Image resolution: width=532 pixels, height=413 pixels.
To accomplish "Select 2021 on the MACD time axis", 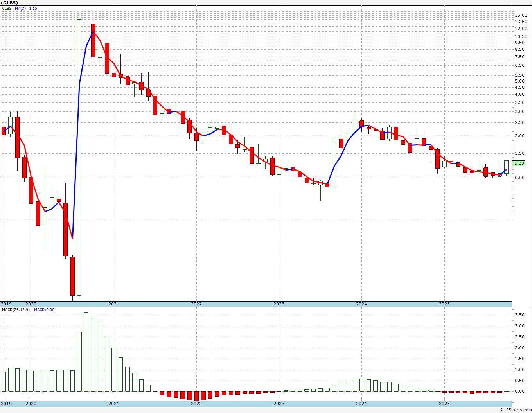I will (x=113, y=404).
